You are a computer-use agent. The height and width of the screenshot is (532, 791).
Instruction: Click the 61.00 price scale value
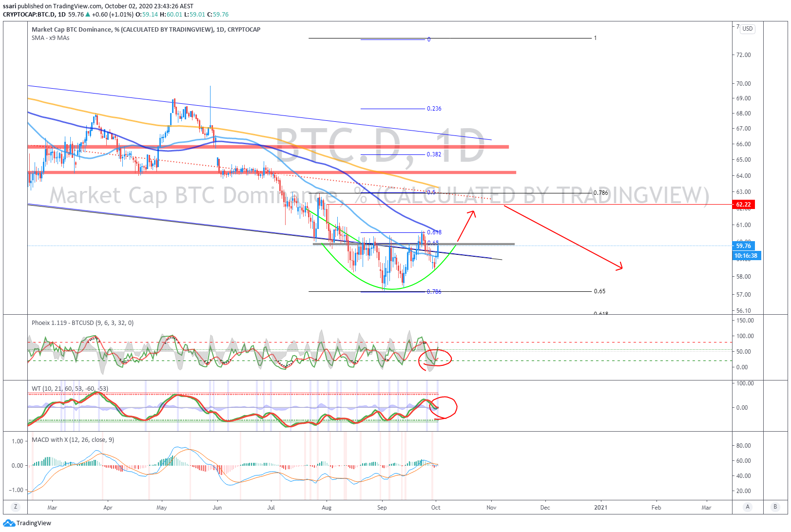(743, 225)
